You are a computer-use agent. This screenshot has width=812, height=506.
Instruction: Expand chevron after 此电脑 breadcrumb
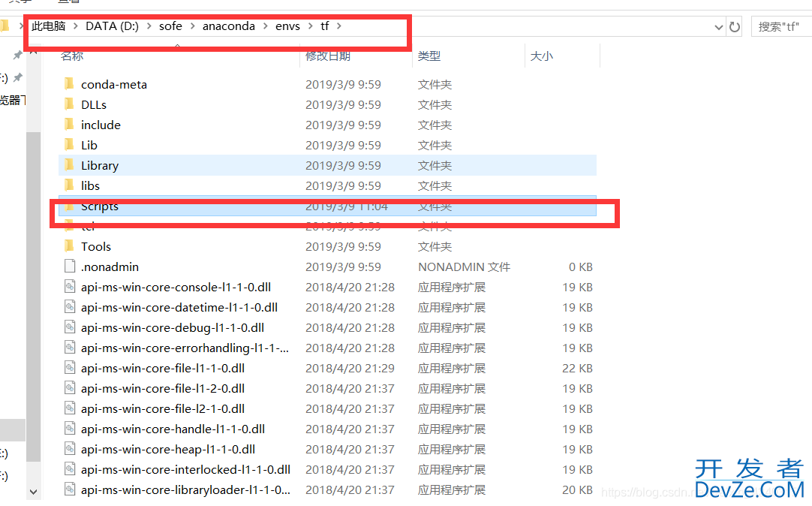click(x=75, y=26)
